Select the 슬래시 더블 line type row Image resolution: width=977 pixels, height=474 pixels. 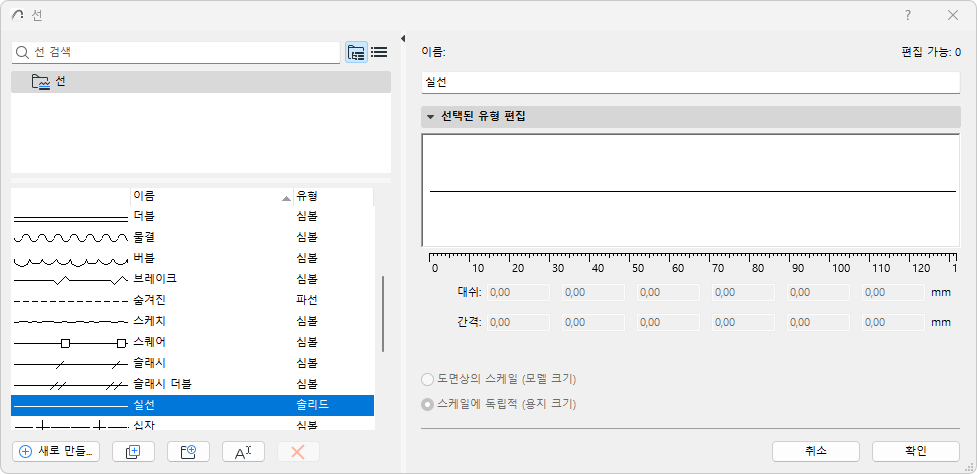[193, 384]
